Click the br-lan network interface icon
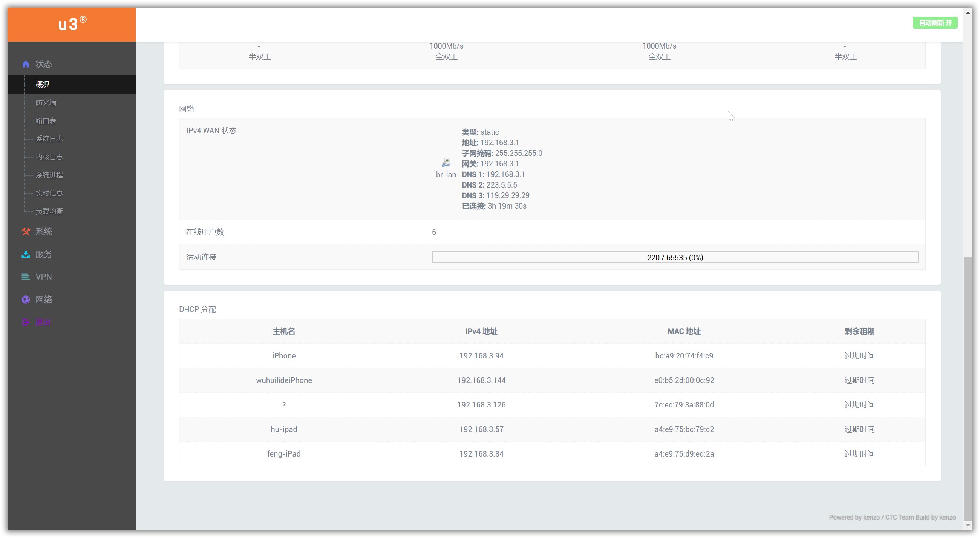 pyautogui.click(x=446, y=163)
